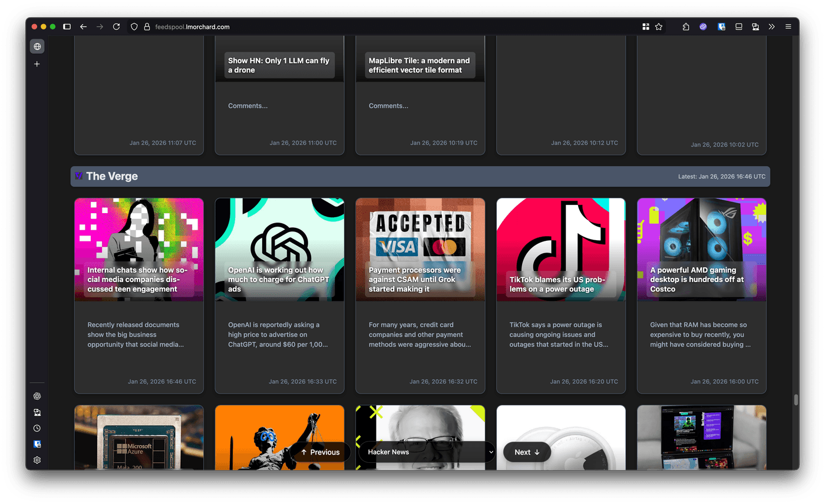Open "TikTok blames its US problems" article
Screen dimensions: 825x504
click(x=557, y=284)
